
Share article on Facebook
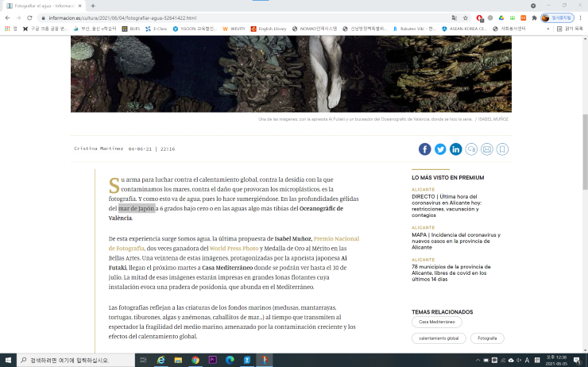tap(425, 149)
